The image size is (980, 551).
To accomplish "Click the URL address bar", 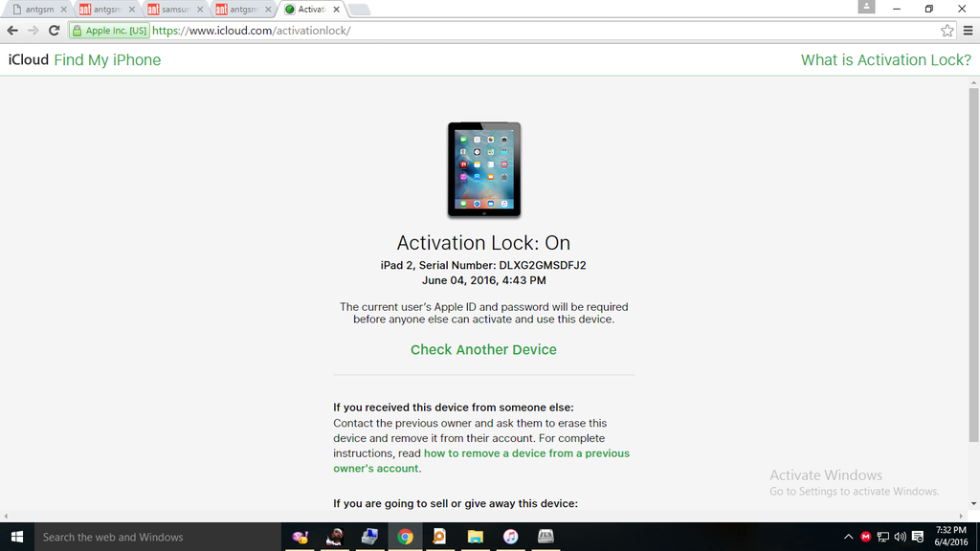I will tap(536, 31).
